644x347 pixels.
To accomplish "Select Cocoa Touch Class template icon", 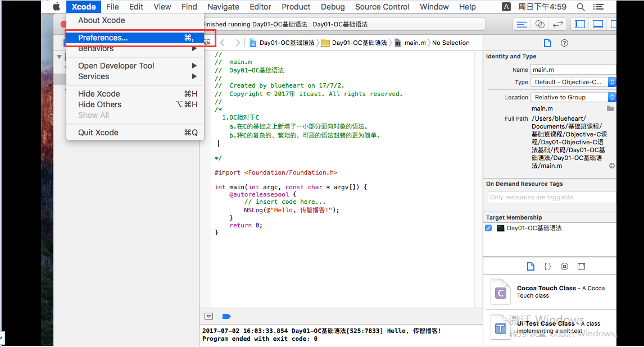I will coord(500,292).
